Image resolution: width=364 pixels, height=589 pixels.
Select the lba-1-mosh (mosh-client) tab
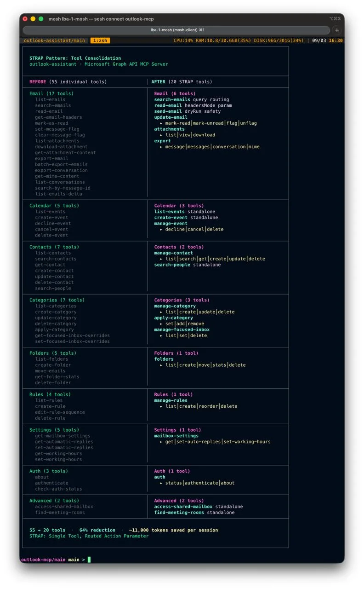176,30
